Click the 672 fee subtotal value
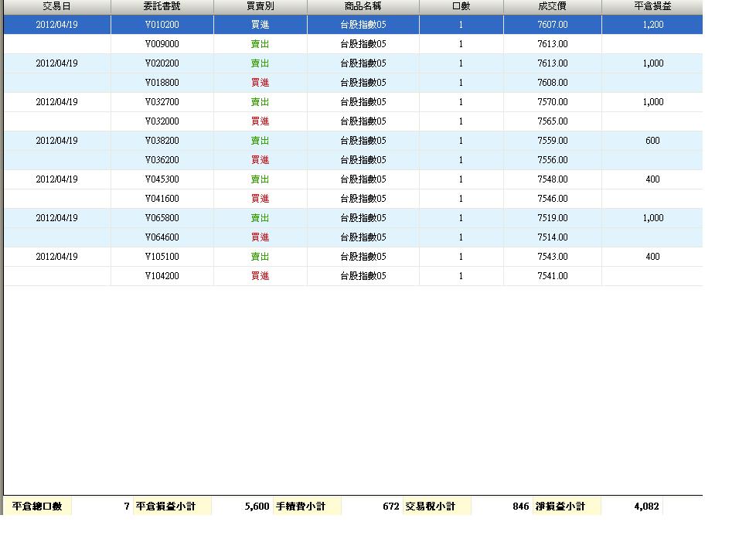Image resolution: width=756 pixels, height=539 pixels. 391,507
